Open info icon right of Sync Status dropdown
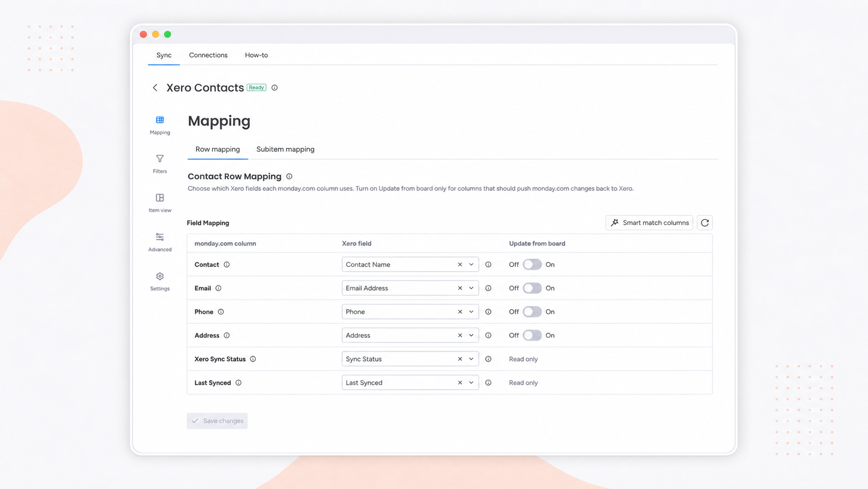 pyautogui.click(x=489, y=359)
